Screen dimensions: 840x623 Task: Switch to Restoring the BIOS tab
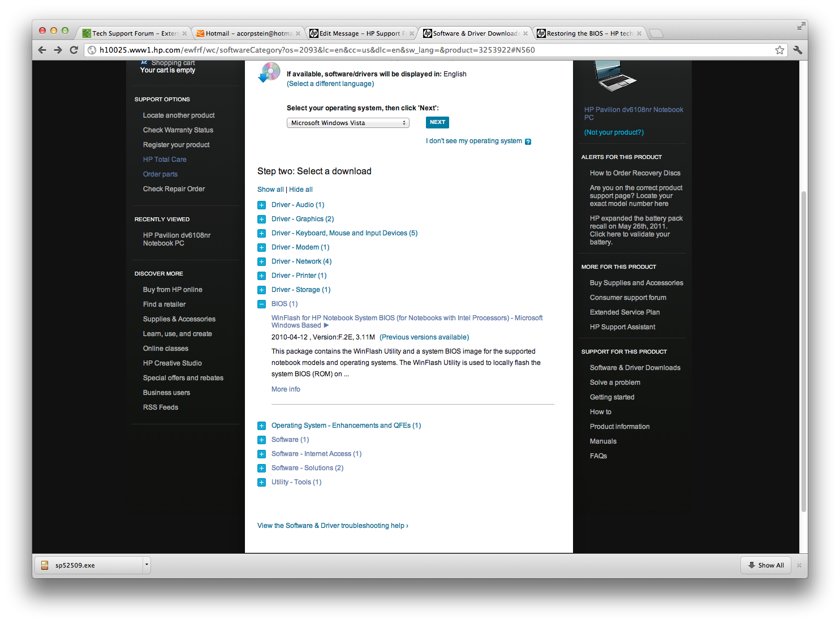(x=589, y=33)
